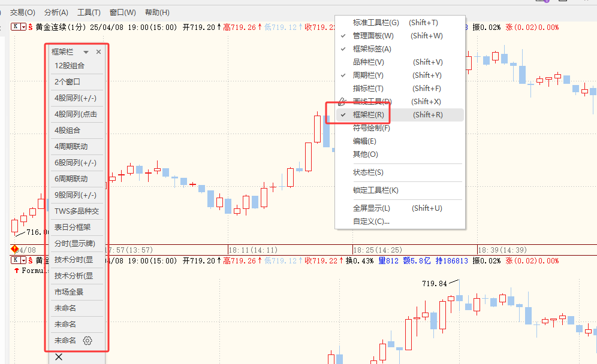Select the 4股同列(点击 frame
Screen dimensions: 597x364
77,114
